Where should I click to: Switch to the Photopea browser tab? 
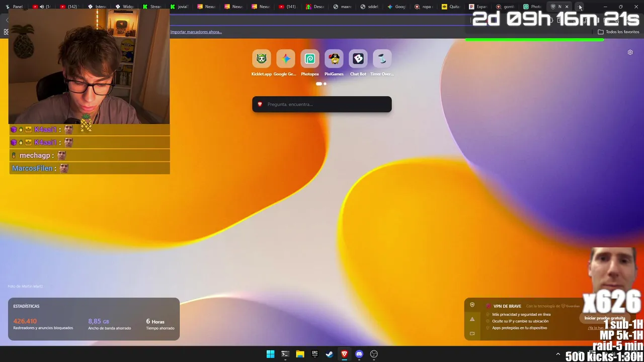point(532,7)
